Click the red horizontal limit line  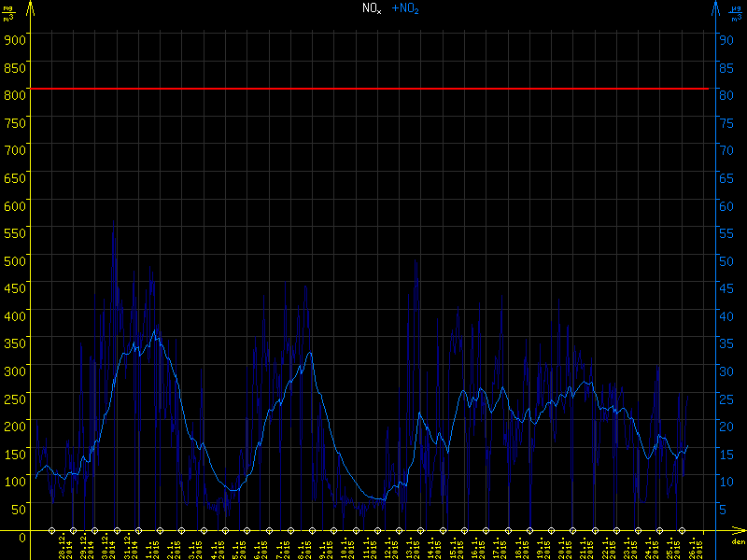373,89
